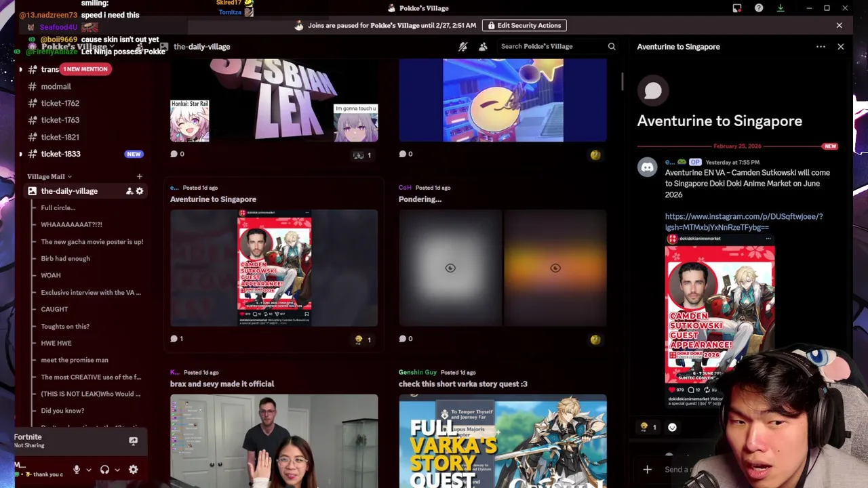The image size is (868, 488).
Task: Open thread 'Did you know?'
Action: pos(62,411)
